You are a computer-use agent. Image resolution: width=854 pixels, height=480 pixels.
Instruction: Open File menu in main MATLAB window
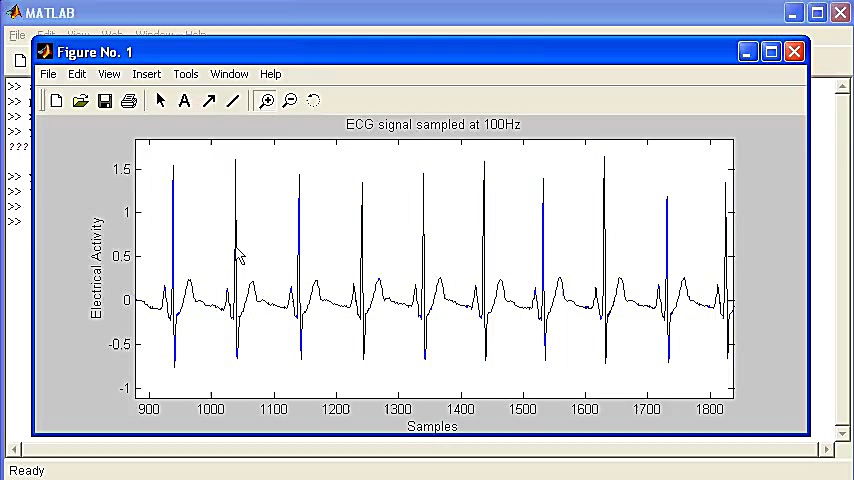17,35
